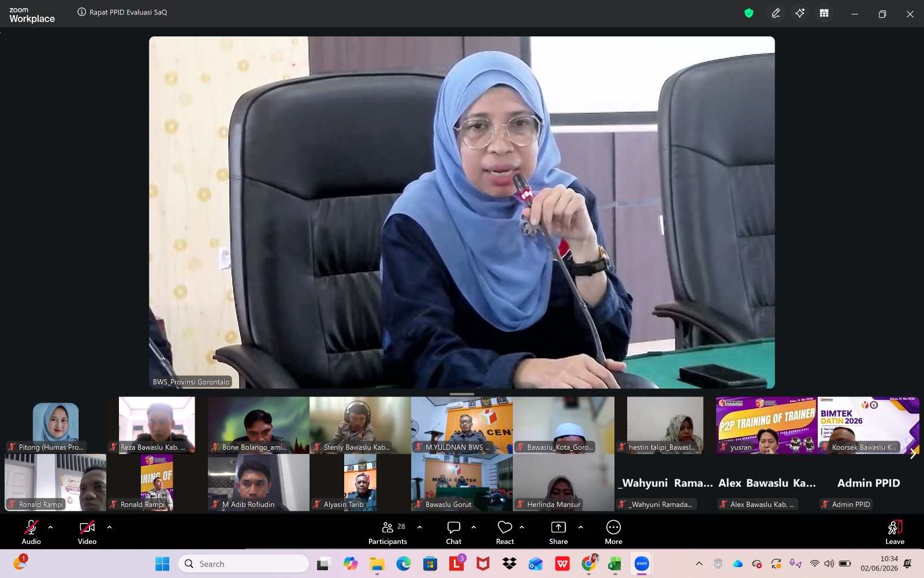Select Koorsek Bawaslu K participant tile
The height and width of the screenshot is (578, 924).
869,425
